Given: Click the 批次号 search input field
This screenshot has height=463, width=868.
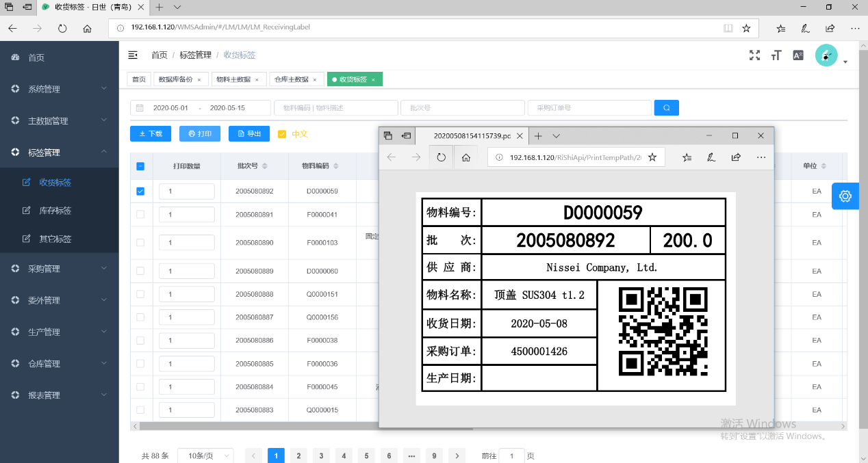Looking at the screenshot, I should click(462, 108).
